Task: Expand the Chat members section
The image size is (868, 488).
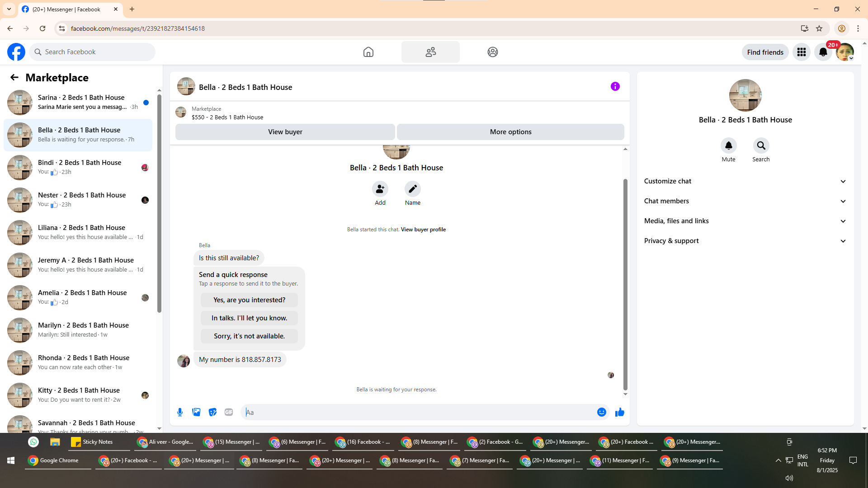Action: pyautogui.click(x=745, y=201)
